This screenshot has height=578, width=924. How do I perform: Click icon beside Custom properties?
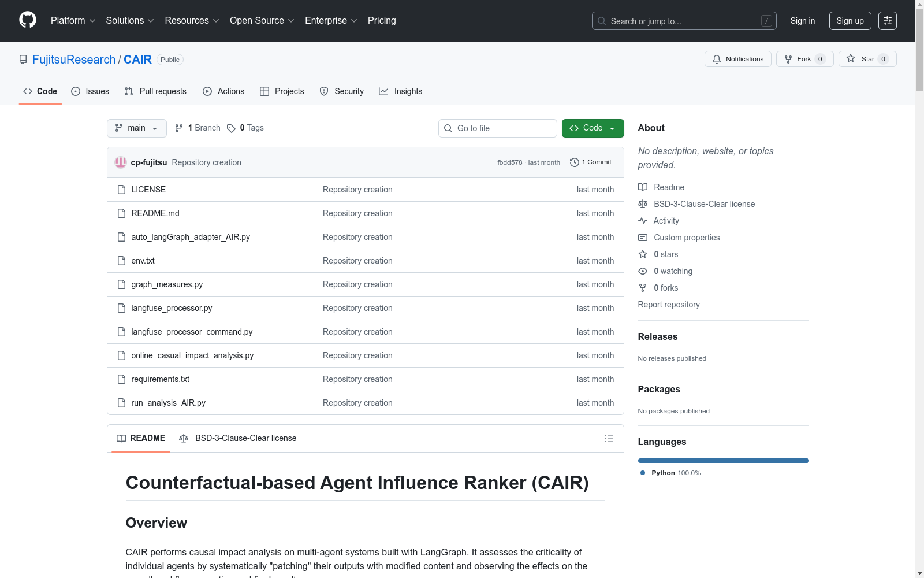coord(643,238)
